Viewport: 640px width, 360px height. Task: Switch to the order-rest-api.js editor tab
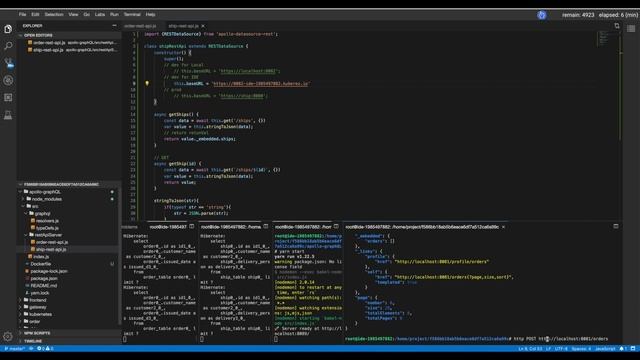(x=140, y=26)
